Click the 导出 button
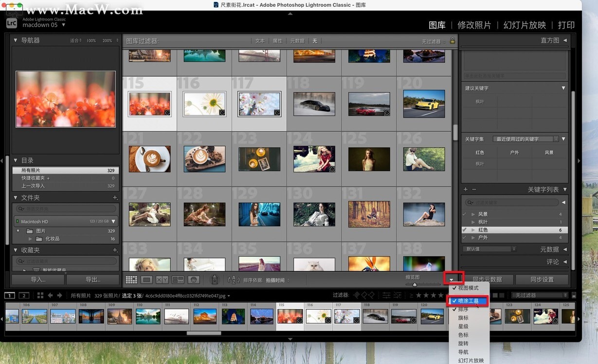The image size is (598, 364). (93, 279)
